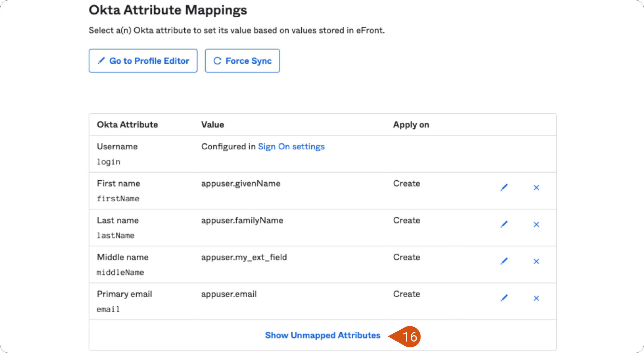The width and height of the screenshot is (644, 353).
Task: Click Create in the Middle name row
Action: click(x=406, y=257)
